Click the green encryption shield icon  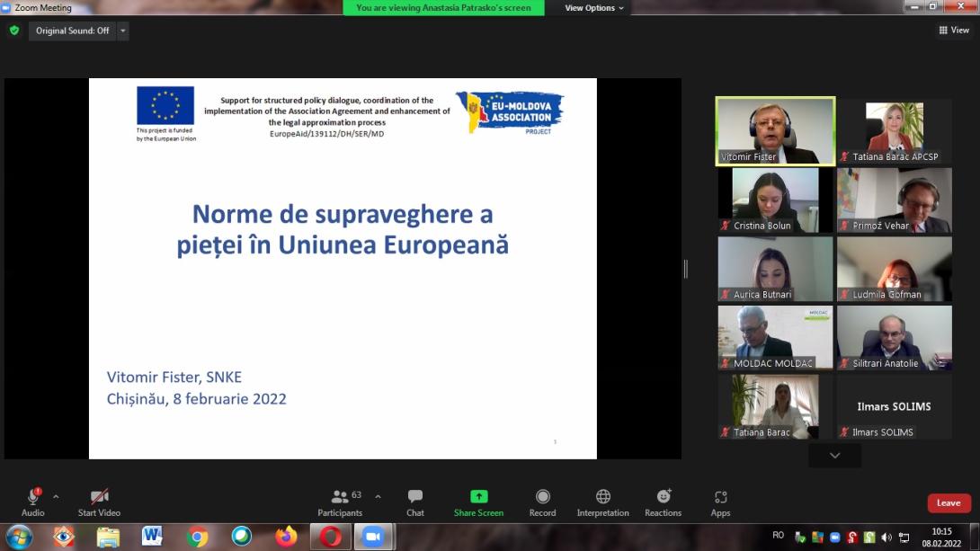point(13,31)
